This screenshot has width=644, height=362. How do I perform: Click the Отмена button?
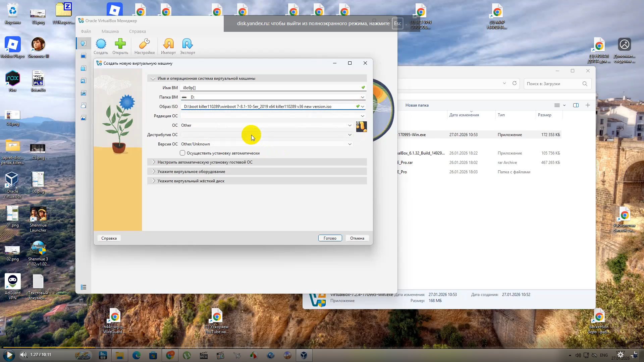tap(357, 238)
